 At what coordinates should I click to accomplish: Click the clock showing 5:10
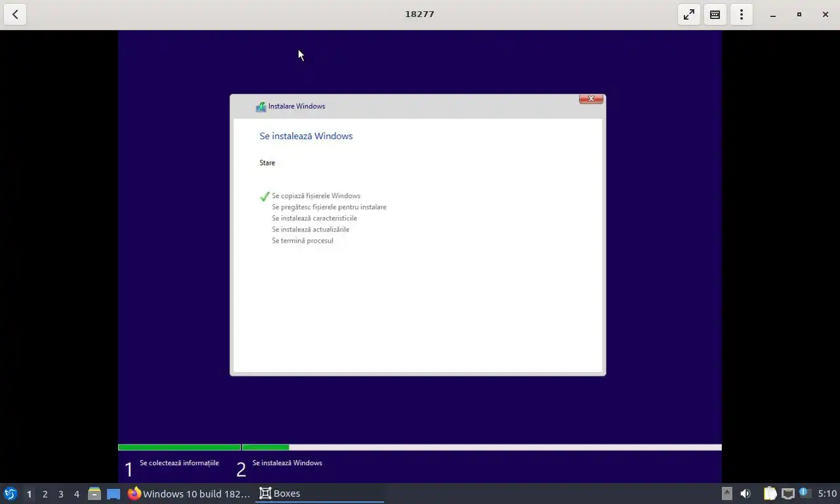[827, 493]
